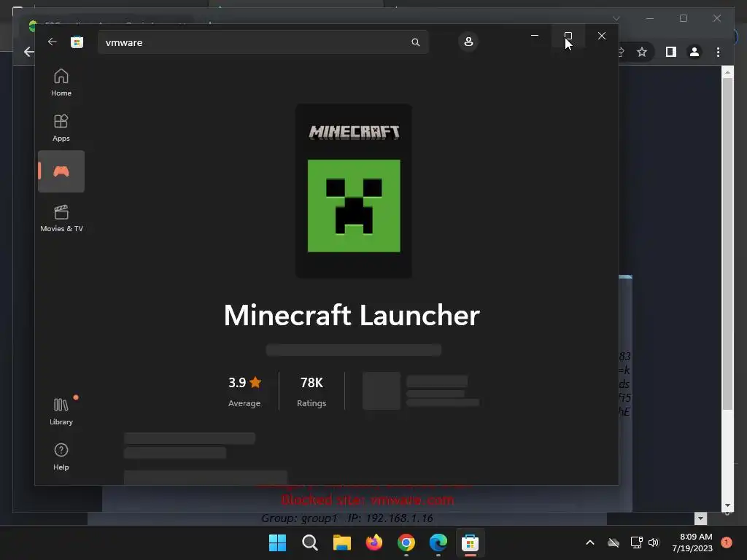Viewport: 747px width, 560px height.
Task: Close the Microsoft Store window
Action: pos(602,36)
